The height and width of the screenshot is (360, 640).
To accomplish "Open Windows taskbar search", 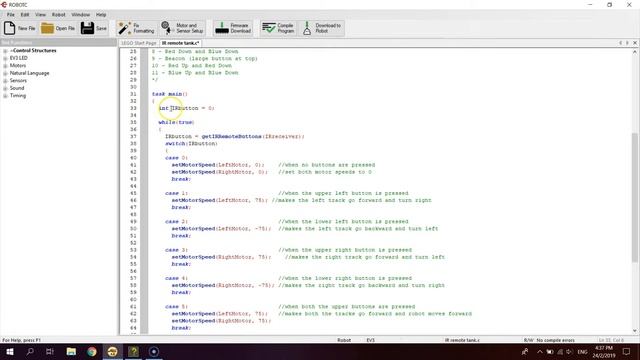I will 30,351.
